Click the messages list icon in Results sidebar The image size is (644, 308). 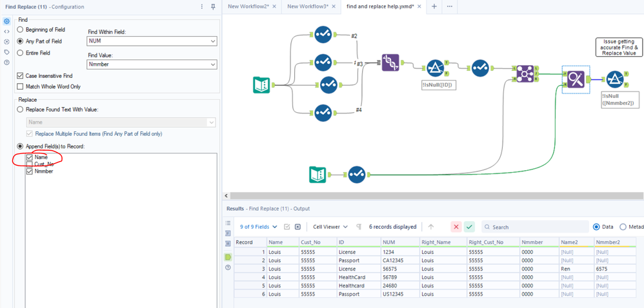coord(228,223)
